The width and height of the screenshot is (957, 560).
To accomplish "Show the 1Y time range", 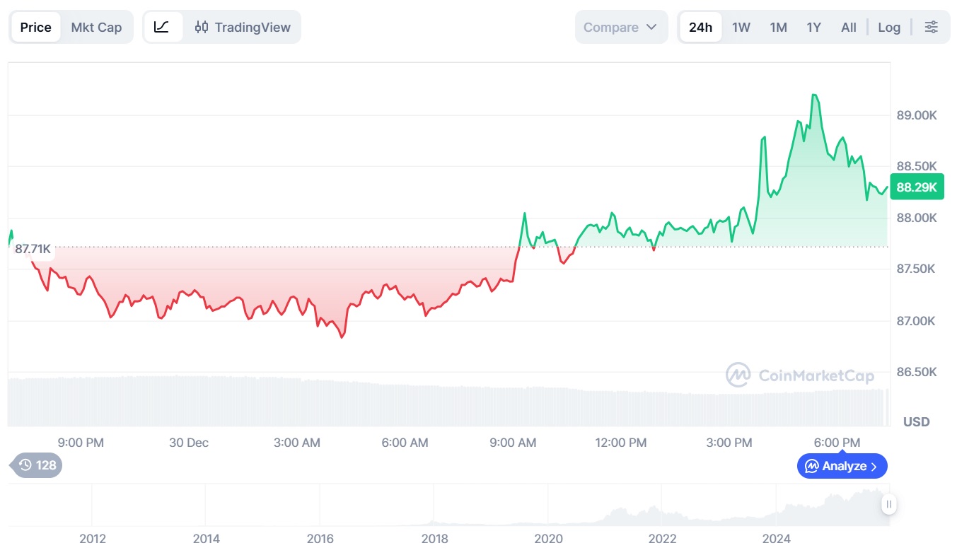I will (x=813, y=28).
